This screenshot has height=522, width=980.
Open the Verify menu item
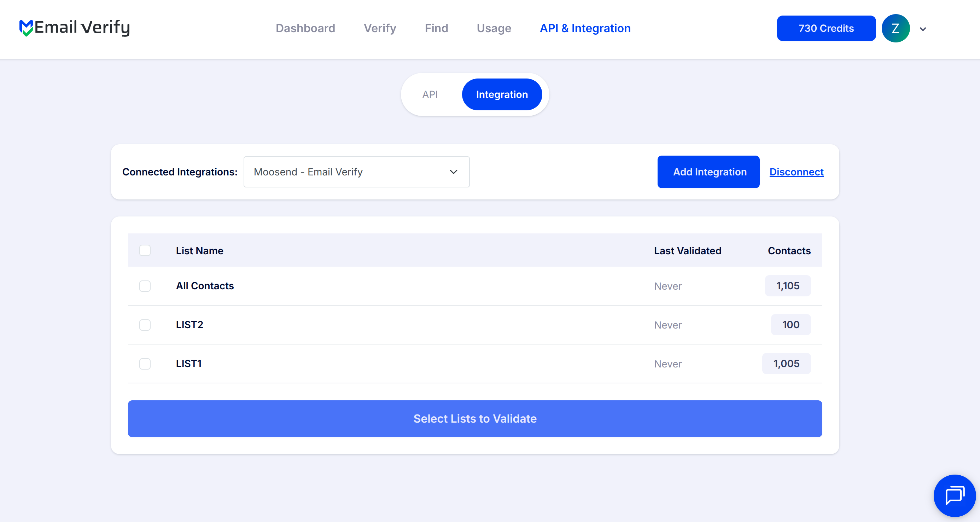(380, 28)
